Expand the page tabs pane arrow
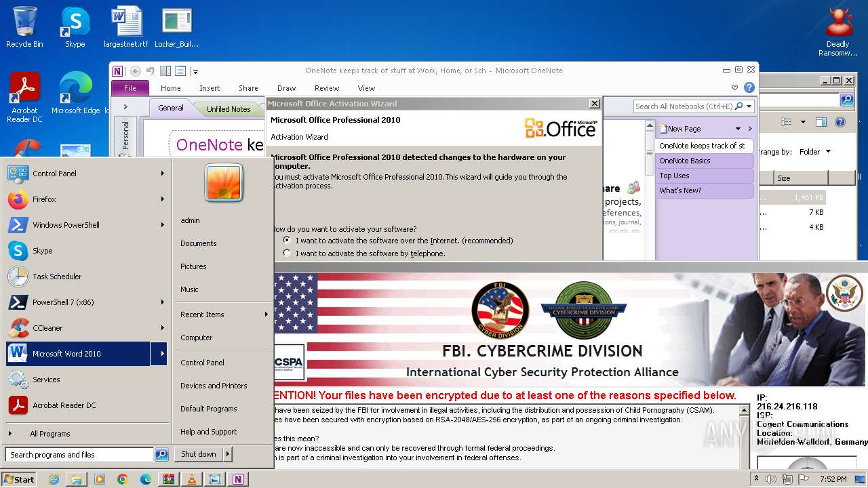 pos(750,129)
